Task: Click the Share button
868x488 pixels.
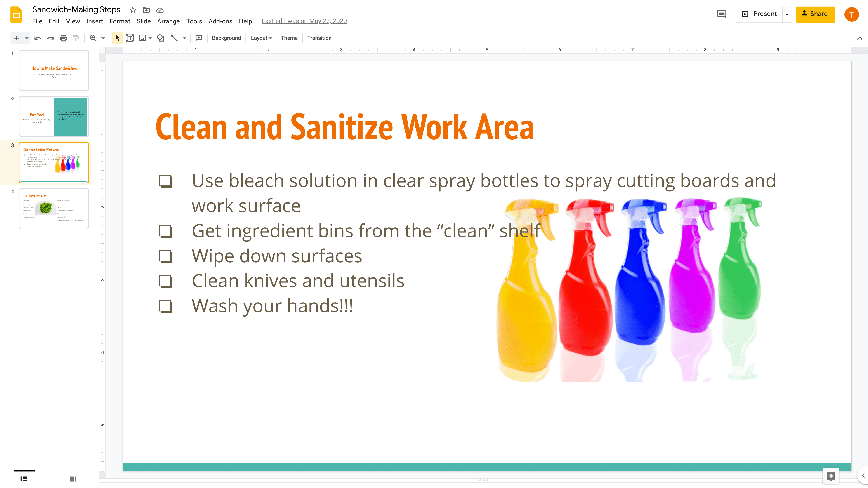Action: [815, 14]
